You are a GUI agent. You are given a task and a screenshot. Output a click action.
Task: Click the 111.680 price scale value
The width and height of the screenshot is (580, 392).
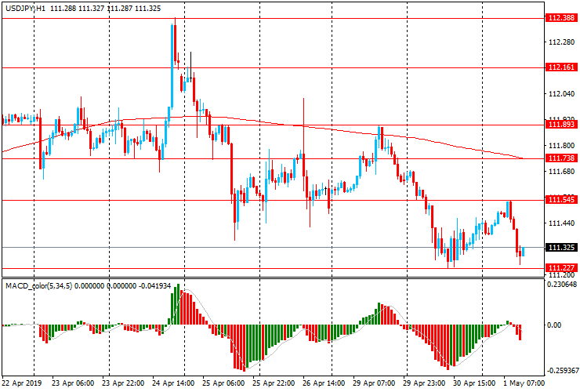[x=561, y=172]
